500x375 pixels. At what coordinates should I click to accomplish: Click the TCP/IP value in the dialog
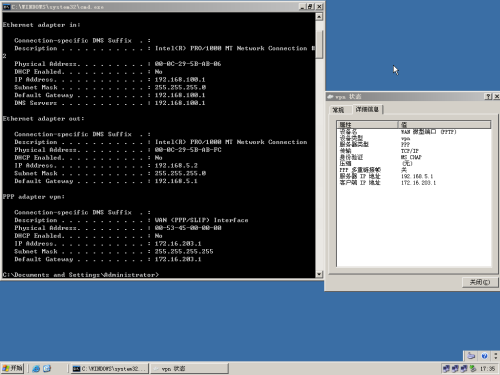(x=410, y=151)
